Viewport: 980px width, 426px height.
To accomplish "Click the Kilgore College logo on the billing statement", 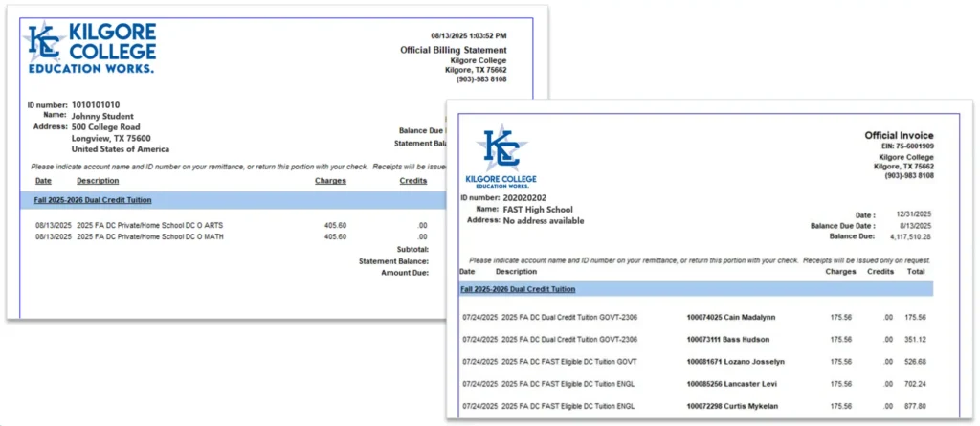I will pos(89,48).
